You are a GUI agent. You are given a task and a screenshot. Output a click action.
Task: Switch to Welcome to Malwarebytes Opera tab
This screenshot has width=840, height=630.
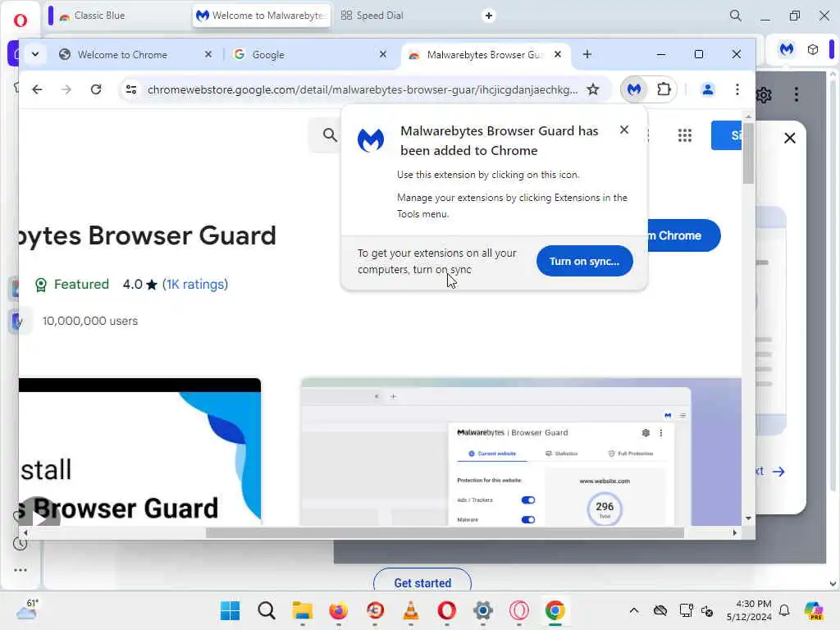(x=262, y=16)
